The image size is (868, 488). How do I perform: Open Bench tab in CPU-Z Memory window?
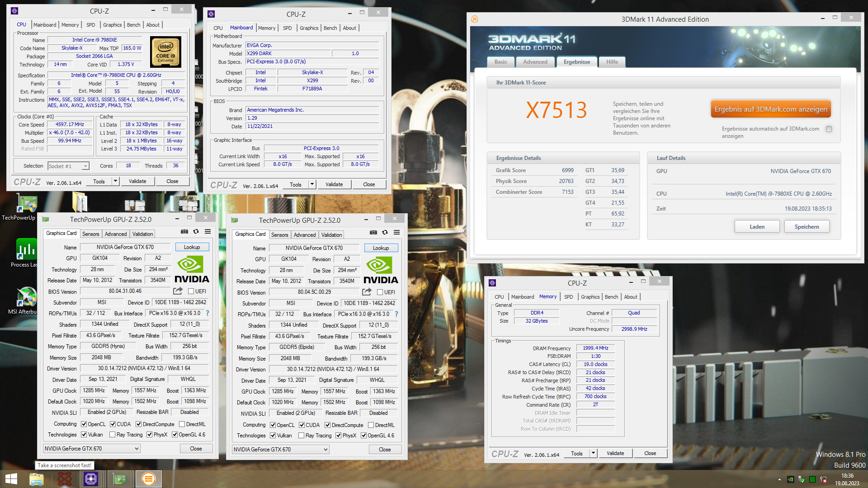click(611, 297)
